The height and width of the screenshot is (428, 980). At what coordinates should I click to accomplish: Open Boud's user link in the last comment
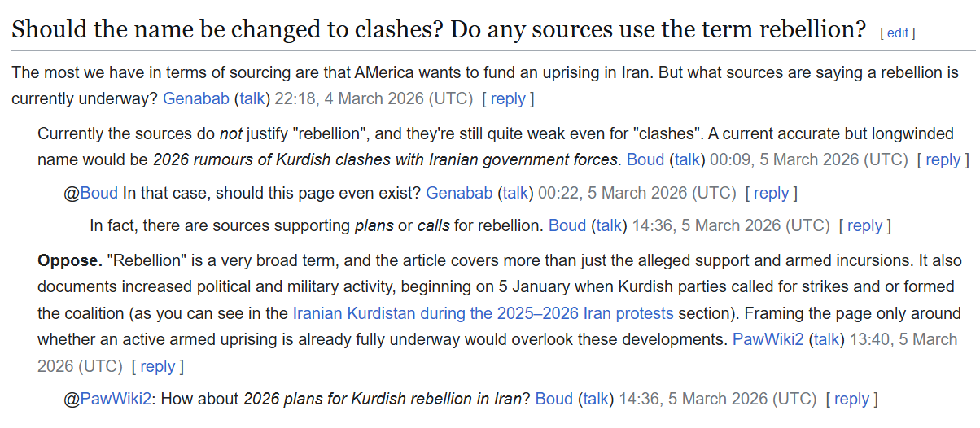(554, 399)
